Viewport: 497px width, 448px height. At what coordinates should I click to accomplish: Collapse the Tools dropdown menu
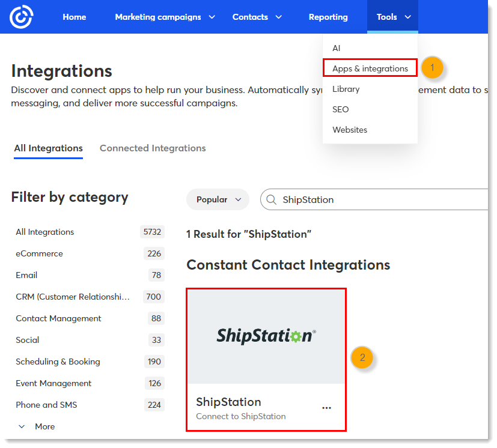(392, 17)
